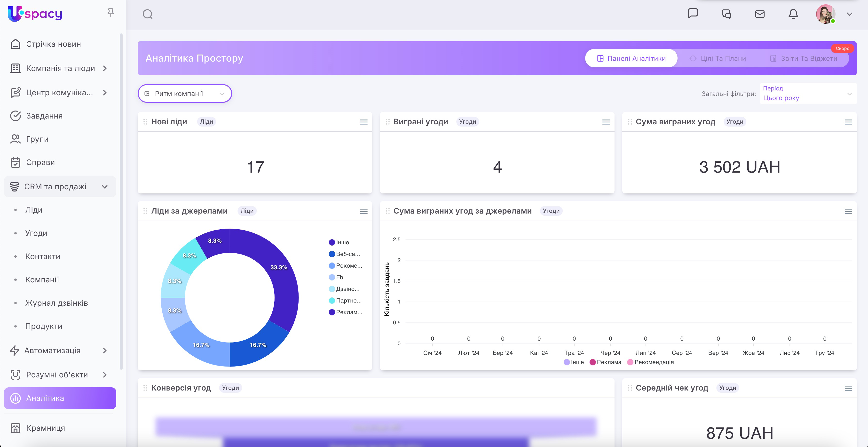This screenshot has width=868, height=447.
Task: Click the search magnifier icon
Action: (148, 14)
